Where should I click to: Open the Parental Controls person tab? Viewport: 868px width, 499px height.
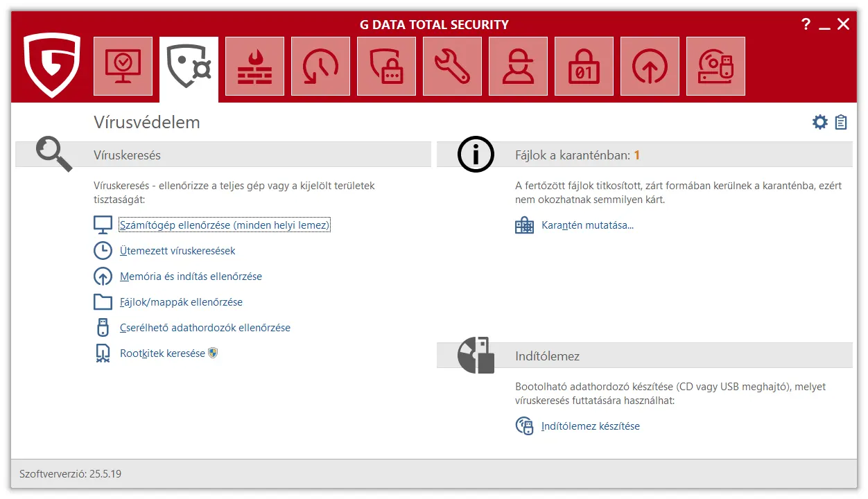pyautogui.click(x=518, y=67)
